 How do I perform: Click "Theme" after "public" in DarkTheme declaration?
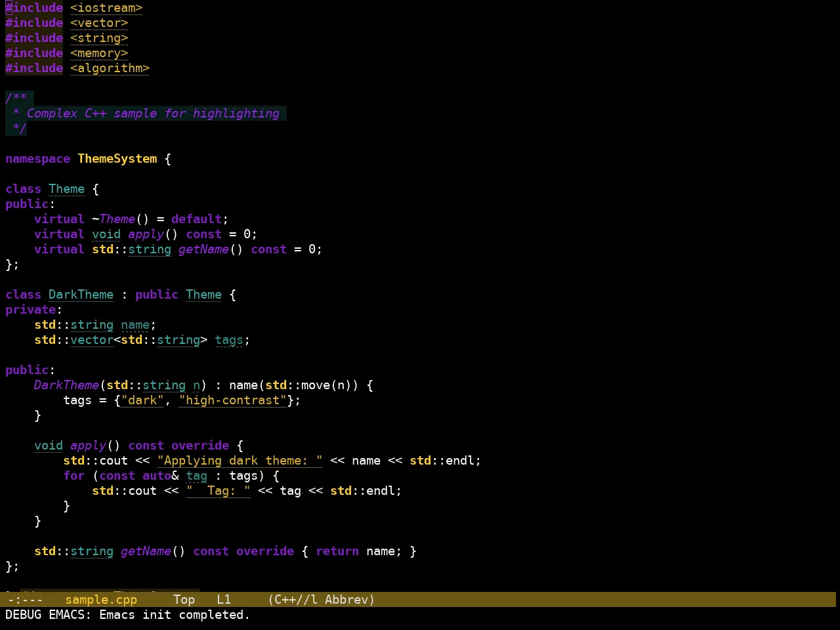tap(204, 295)
